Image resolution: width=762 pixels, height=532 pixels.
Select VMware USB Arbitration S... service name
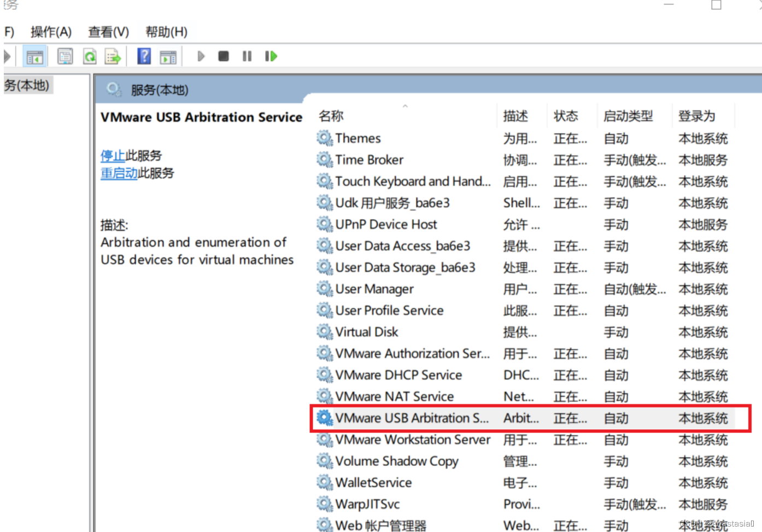tap(412, 418)
